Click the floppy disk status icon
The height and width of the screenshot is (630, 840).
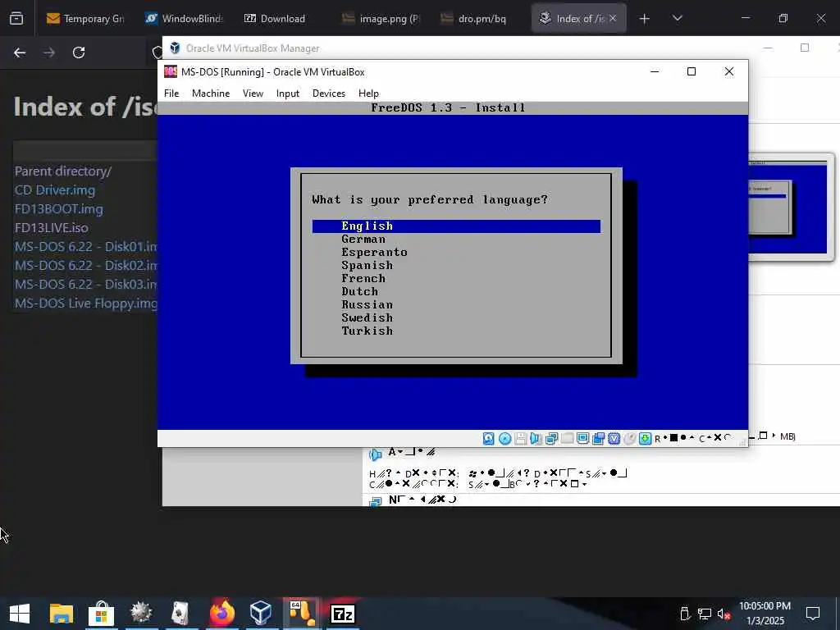point(520,439)
